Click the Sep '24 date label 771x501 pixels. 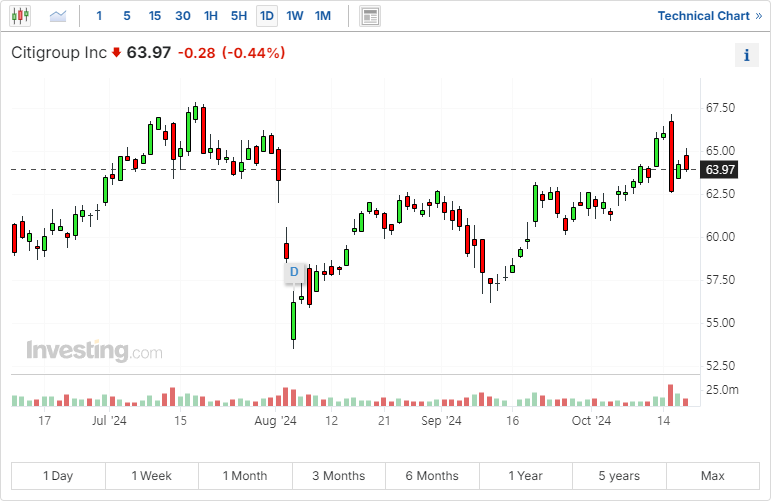click(441, 421)
